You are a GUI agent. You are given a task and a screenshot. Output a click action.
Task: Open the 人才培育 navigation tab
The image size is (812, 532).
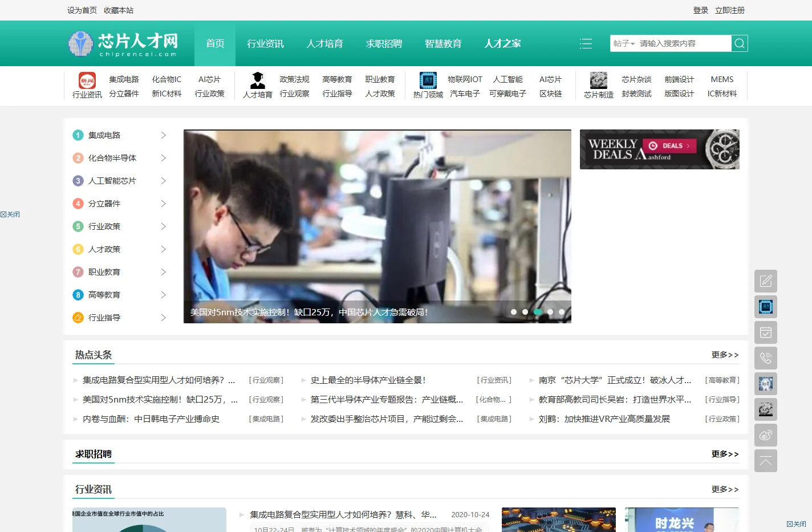[x=324, y=43]
